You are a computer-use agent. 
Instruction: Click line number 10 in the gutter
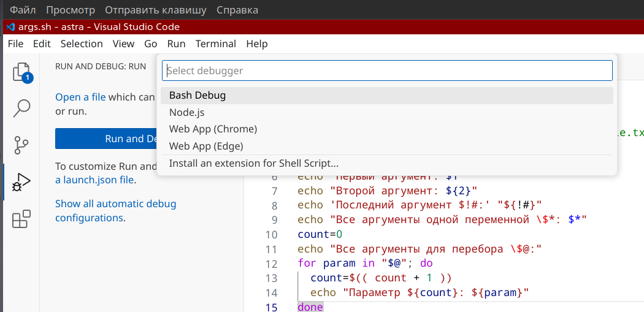(272, 234)
